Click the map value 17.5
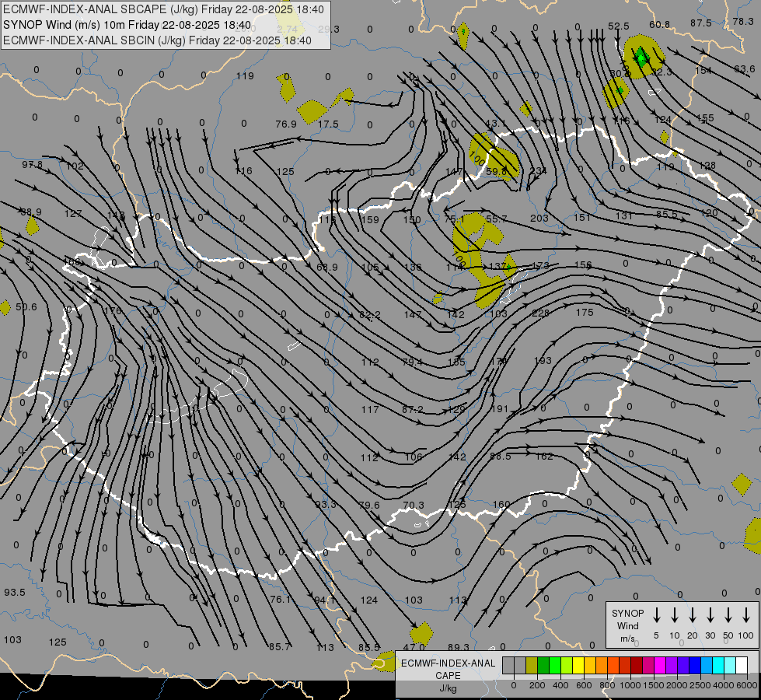The height and width of the screenshot is (700, 761). 328,124
